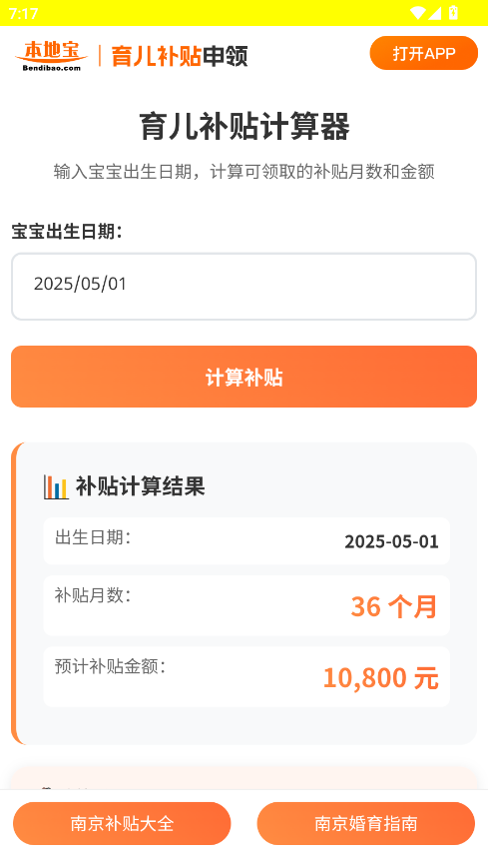Image resolution: width=488 pixels, height=868 pixels.
Task: Tap the 2025-05-01 birth date result
Action: pyautogui.click(x=392, y=541)
